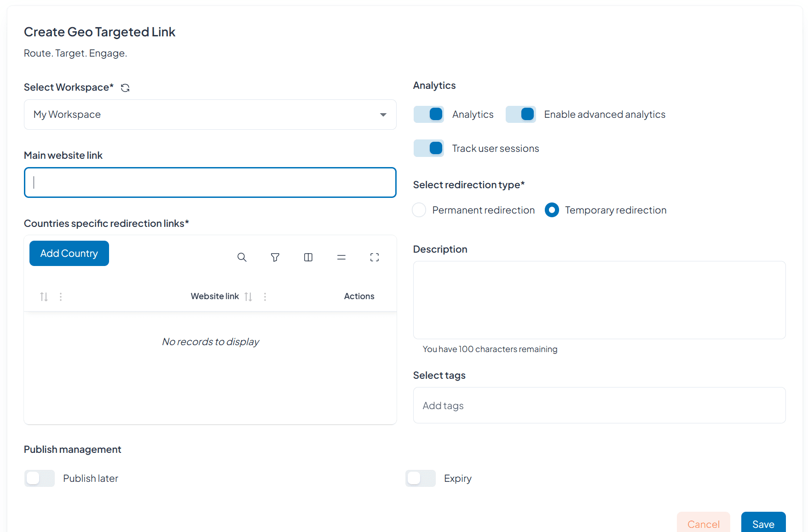808x532 pixels.
Task: Expand table to full screen
Action: tap(375, 257)
